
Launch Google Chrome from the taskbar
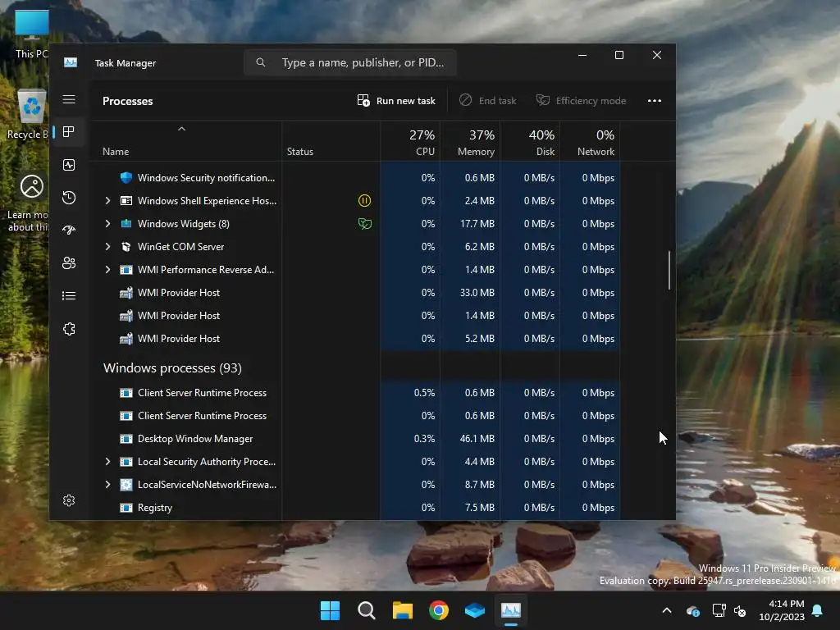click(x=439, y=610)
